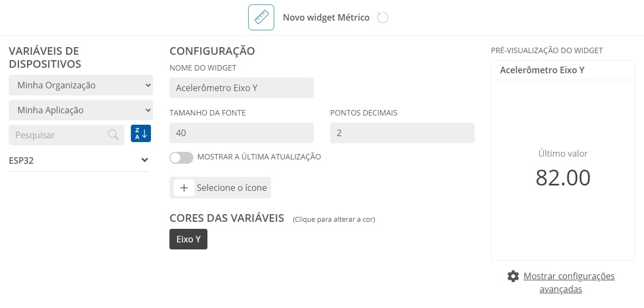Image resolution: width=644 pixels, height=308 pixels.
Task: Change the Eixo Y variable color
Action: click(188, 239)
